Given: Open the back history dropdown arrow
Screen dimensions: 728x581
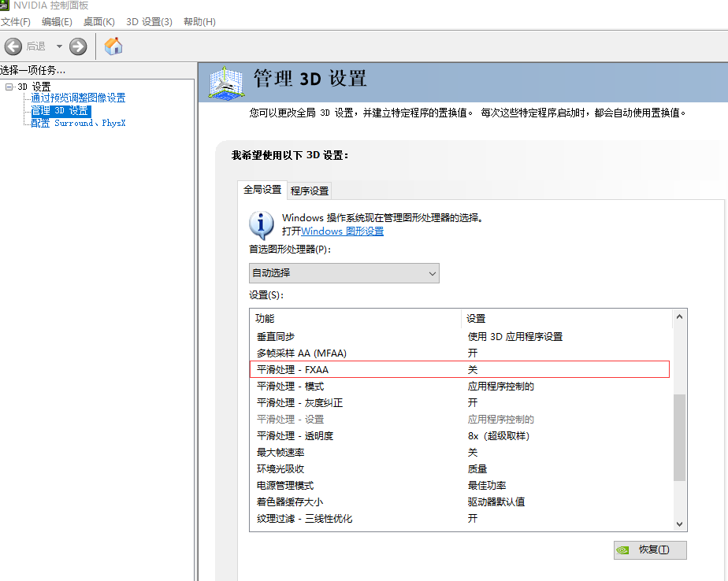Looking at the screenshot, I should point(59,46).
